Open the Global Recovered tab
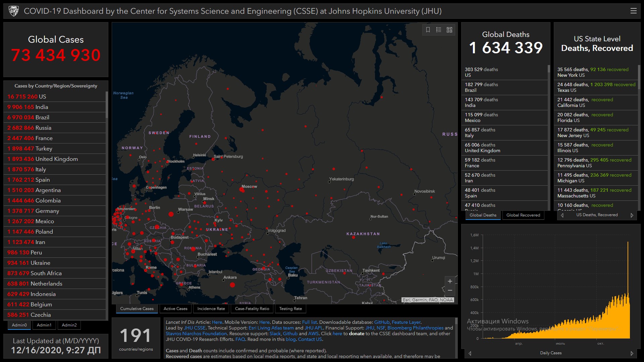The height and width of the screenshot is (362, 644). point(523,215)
